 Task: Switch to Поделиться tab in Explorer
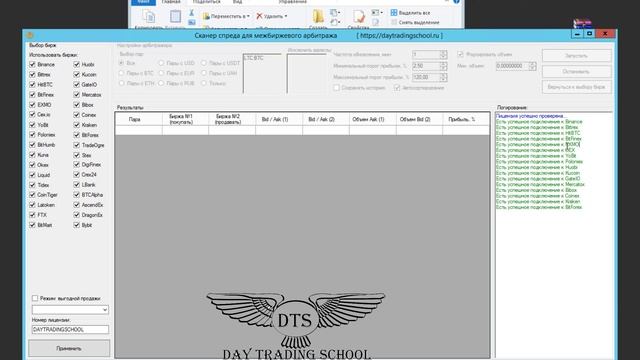pos(206,2)
